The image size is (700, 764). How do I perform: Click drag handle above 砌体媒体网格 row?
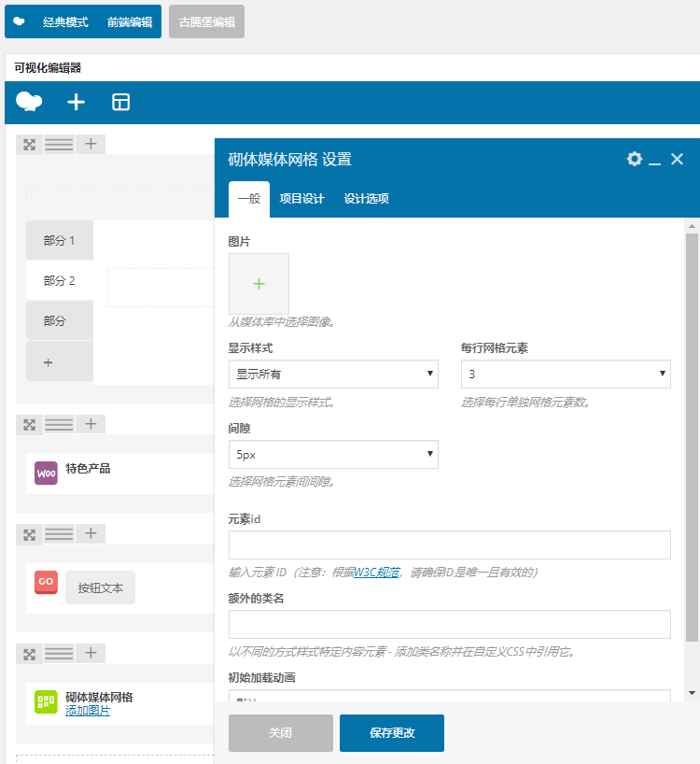tap(59, 654)
